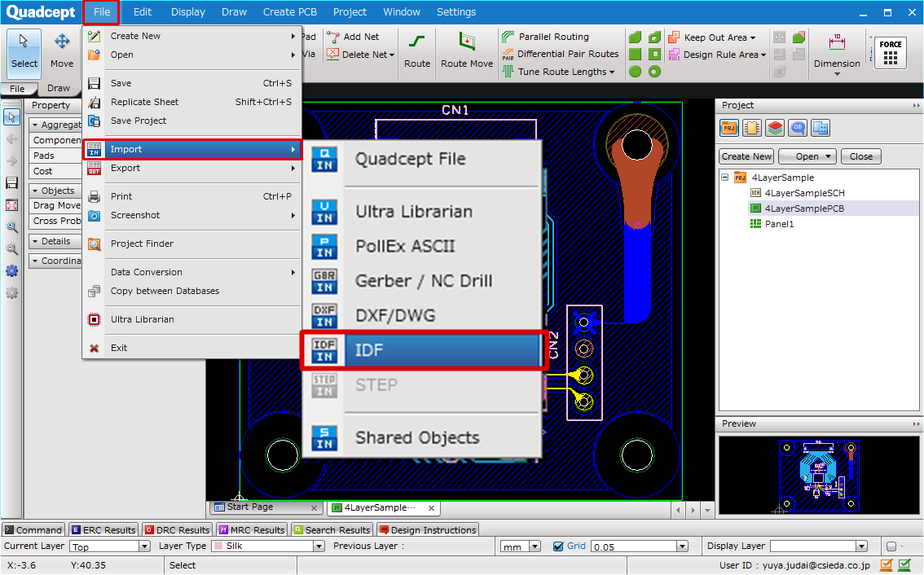
Task: Open the Edit menu
Action: (142, 11)
